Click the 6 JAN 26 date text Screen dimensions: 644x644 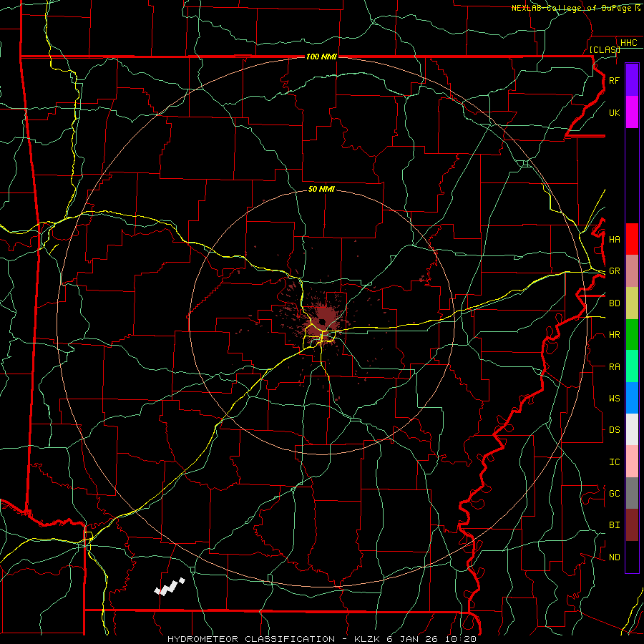tap(412, 639)
